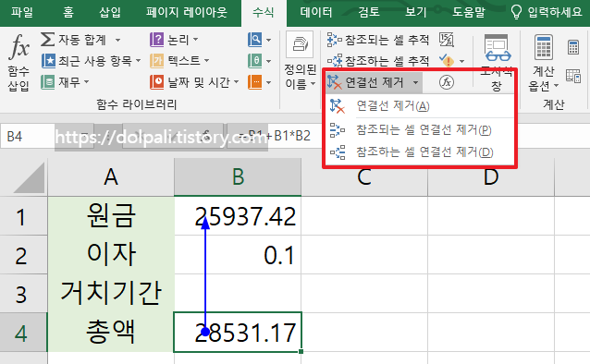This screenshot has height=364, width=590.
Task: Click empty cell B3
Action: tap(238, 294)
